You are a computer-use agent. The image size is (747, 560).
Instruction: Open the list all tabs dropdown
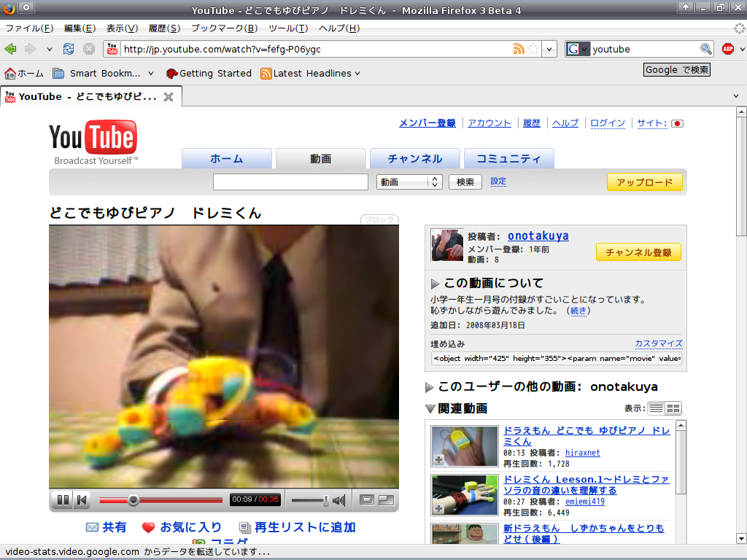point(736,96)
